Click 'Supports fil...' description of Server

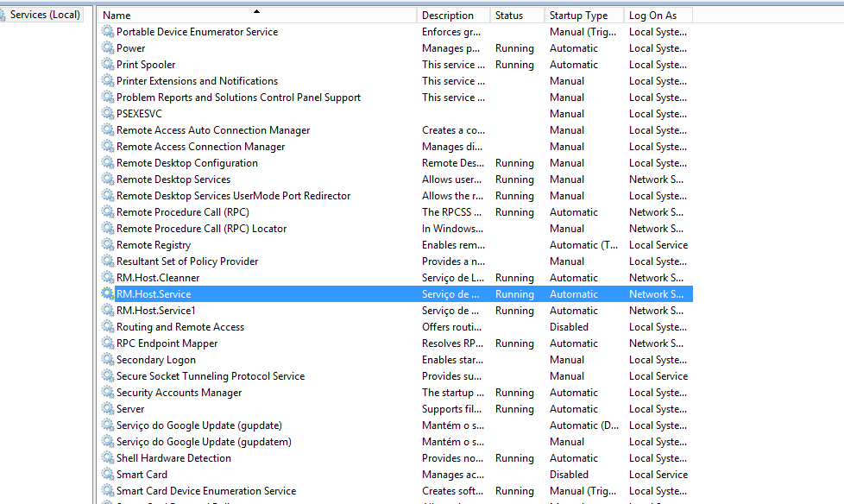click(x=451, y=409)
